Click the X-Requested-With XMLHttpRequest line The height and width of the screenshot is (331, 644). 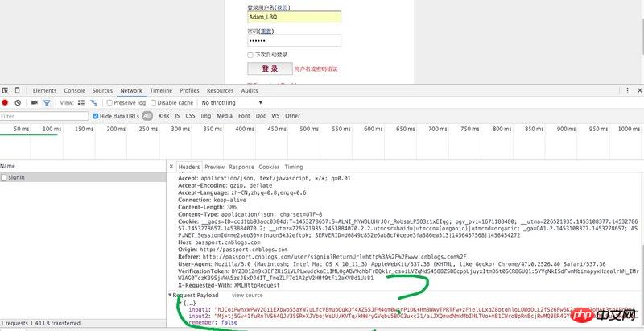coord(229,285)
